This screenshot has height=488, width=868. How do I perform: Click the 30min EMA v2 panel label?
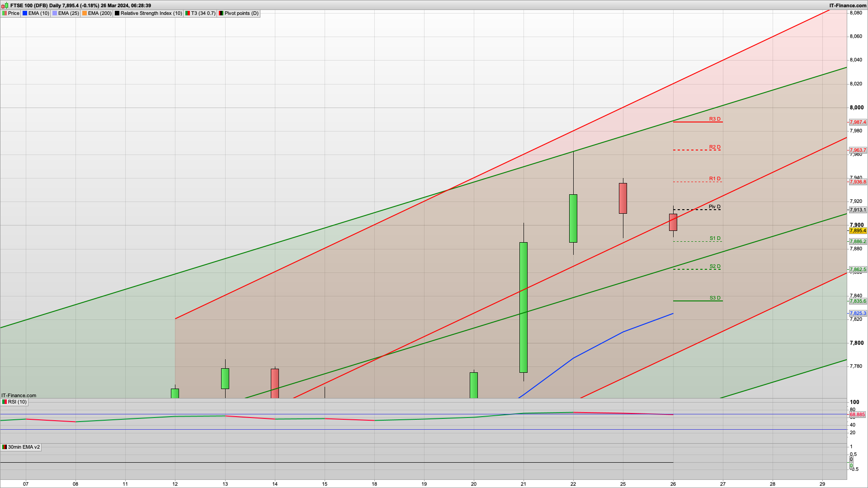[x=21, y=447]
